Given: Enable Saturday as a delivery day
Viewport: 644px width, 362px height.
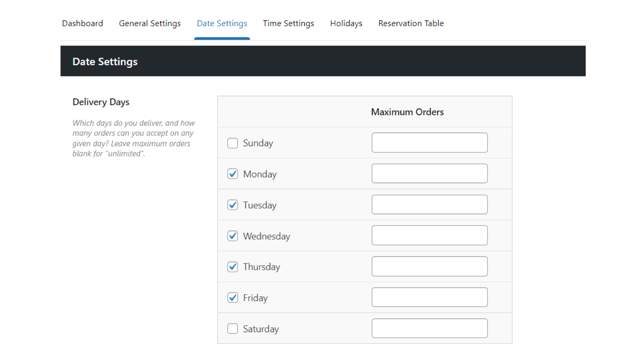Looking at the screenshot, I should (233, 329).
